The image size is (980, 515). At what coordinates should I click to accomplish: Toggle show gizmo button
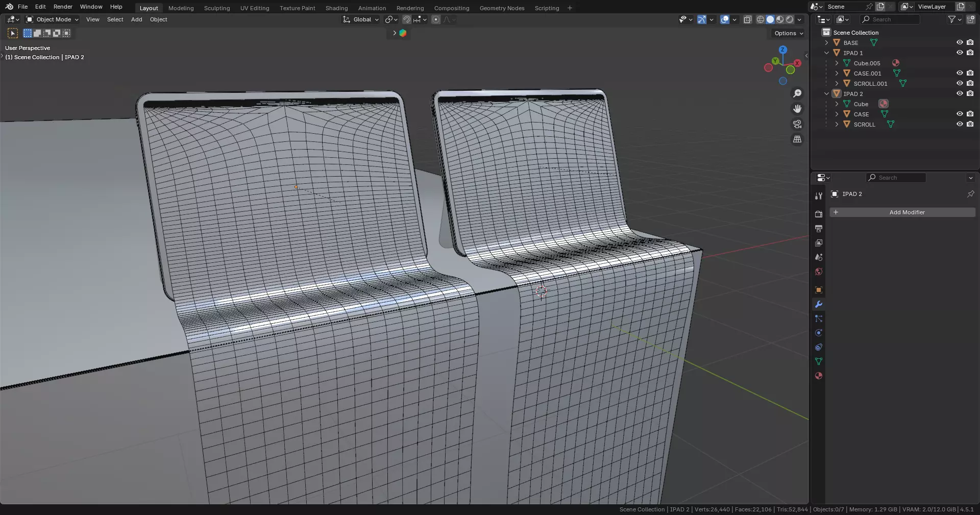pos(702,19)
